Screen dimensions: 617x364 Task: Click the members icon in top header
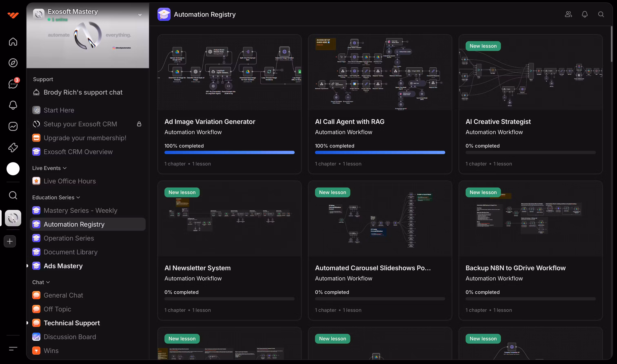568,14
